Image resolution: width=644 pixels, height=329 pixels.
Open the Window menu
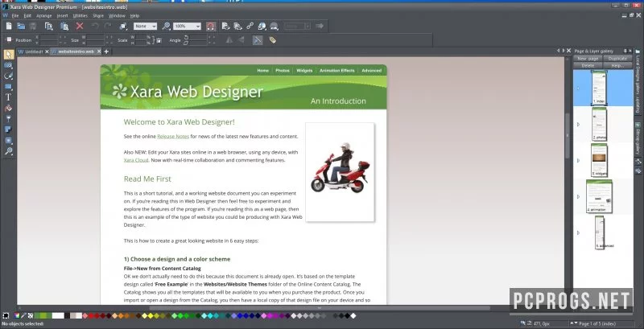click(x=117, y=15)
